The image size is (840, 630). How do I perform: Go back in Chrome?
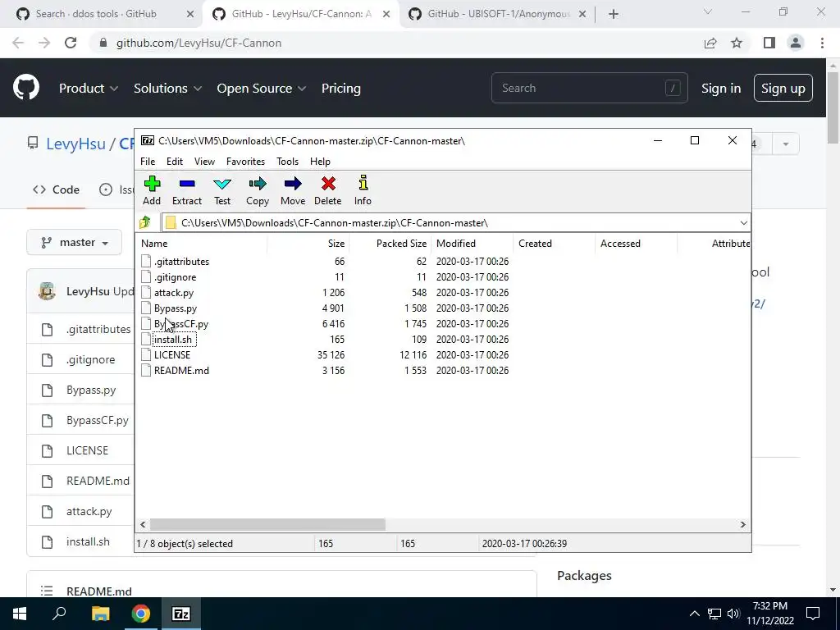point(18,43)
